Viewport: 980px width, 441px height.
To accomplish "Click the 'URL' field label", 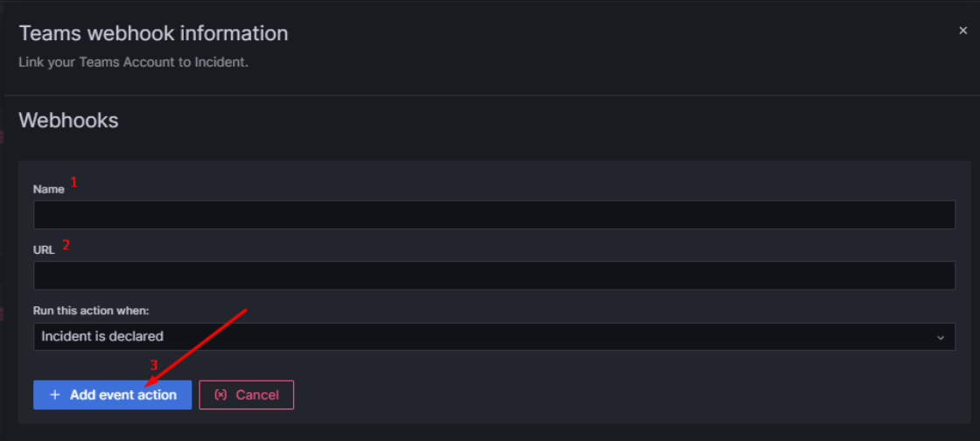I will (x=44, y=249).
